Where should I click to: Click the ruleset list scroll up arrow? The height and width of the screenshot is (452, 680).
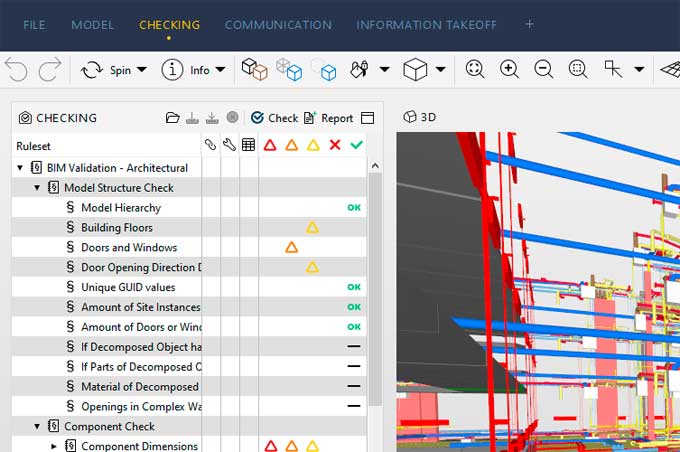click(x=375, y=166)
